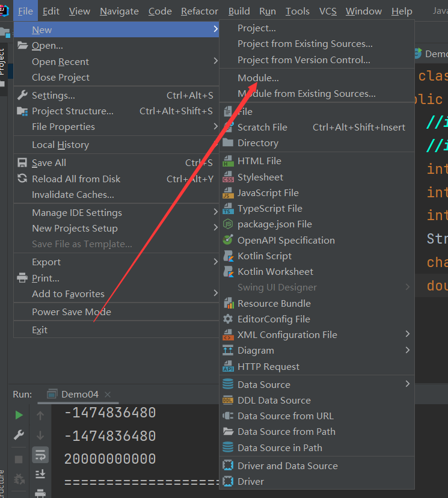Open the Refactor menu
Image resolution: width=448 pixels, height=498 pixels.
200,11
